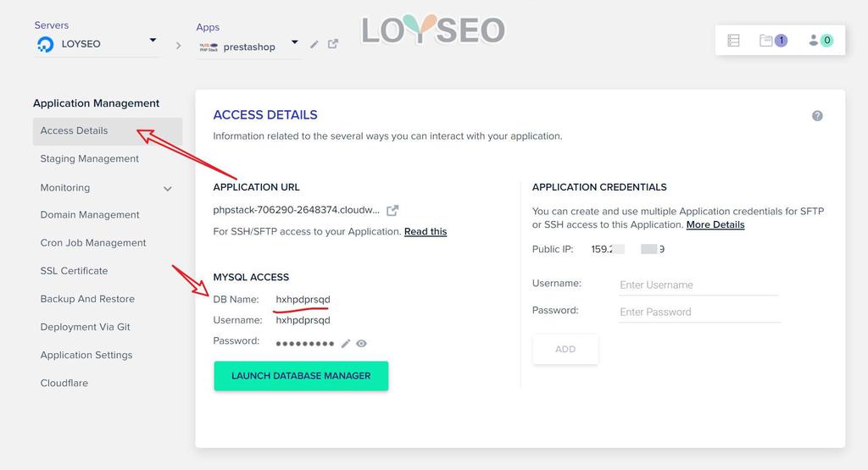Show MySQL password with eye icon
Image resolution: width=868 pixels, height=470 pixels.
pos(362,343)
